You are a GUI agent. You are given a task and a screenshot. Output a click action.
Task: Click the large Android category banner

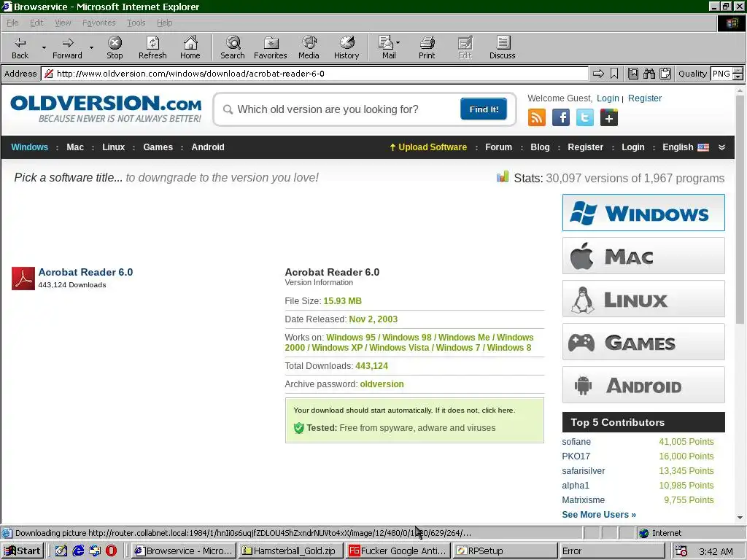pyautogui.click(x=643, y=385)
